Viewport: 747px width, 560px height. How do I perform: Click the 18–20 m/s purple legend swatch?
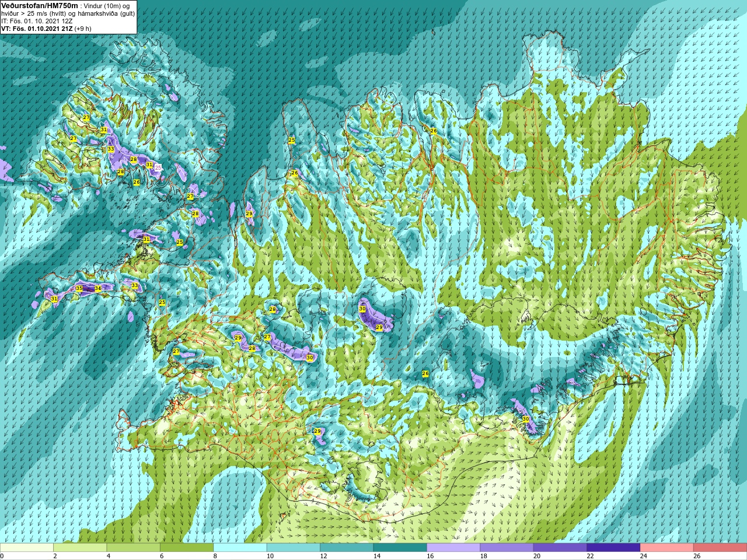507,548
